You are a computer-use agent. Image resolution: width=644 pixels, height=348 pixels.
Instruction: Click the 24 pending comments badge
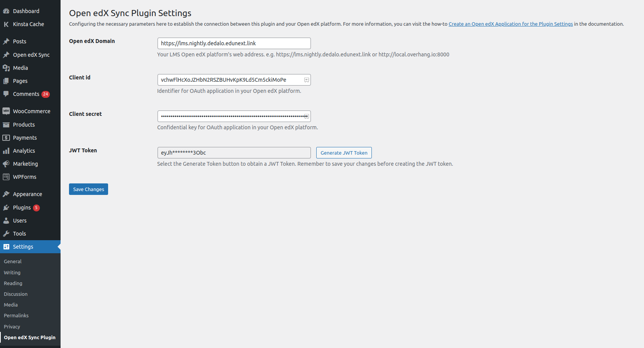pos(46,94)
